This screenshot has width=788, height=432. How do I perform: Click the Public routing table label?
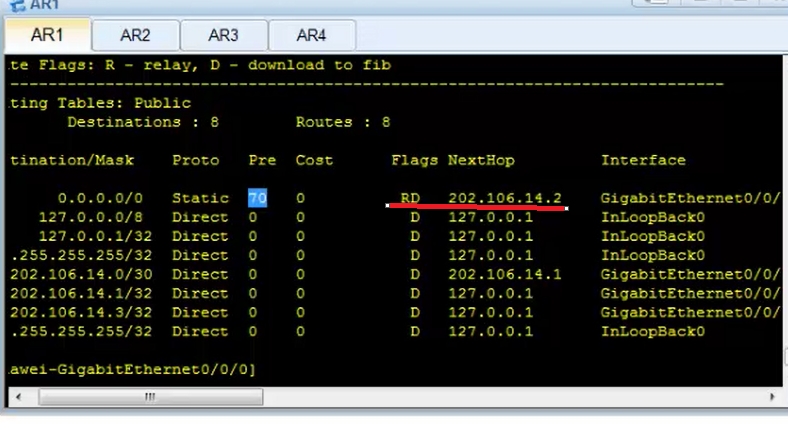(x=162, y=103)
